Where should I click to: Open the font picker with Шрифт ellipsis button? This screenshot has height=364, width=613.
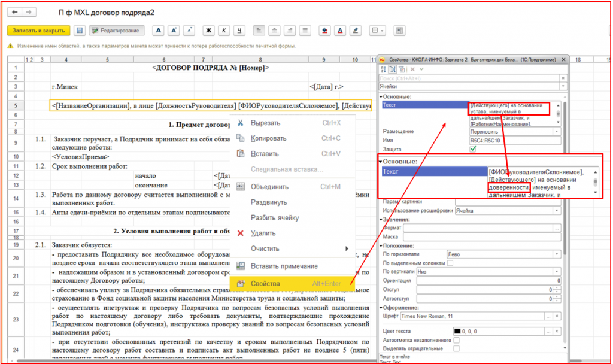[x=549, y=316]
